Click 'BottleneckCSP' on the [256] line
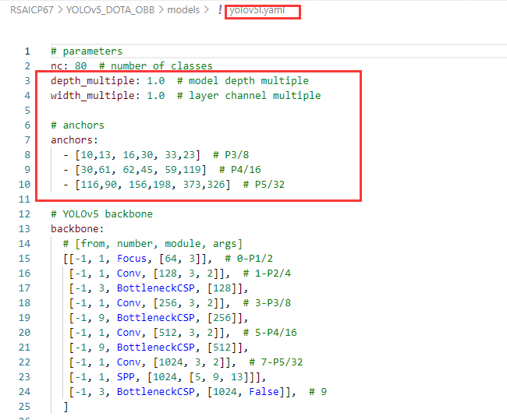507x420 pixels. 156,318
